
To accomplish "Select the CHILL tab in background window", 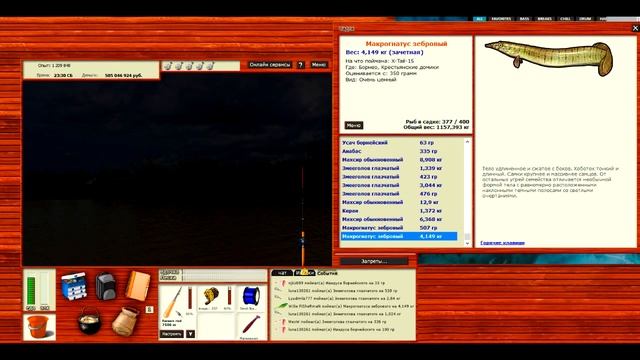I will point(565,19).
